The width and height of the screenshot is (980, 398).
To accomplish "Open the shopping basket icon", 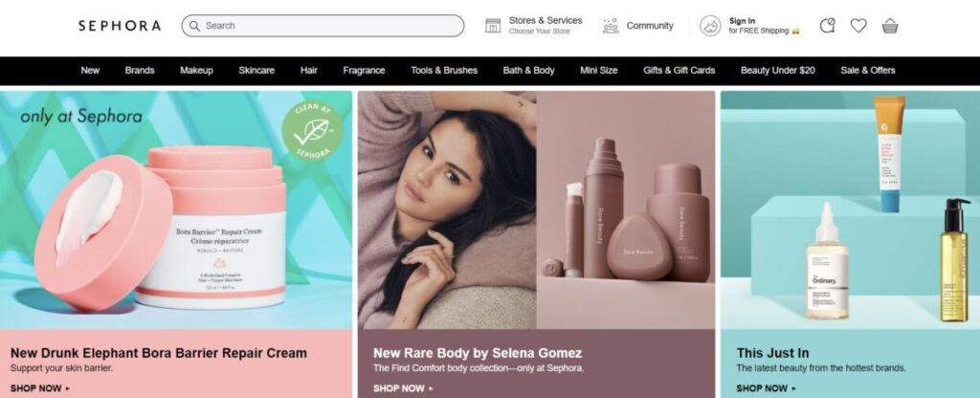I will coord(890,26).
